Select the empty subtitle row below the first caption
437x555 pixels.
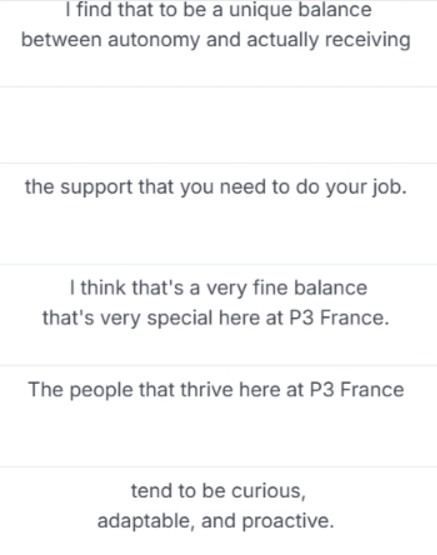click(x=218, y=125)
